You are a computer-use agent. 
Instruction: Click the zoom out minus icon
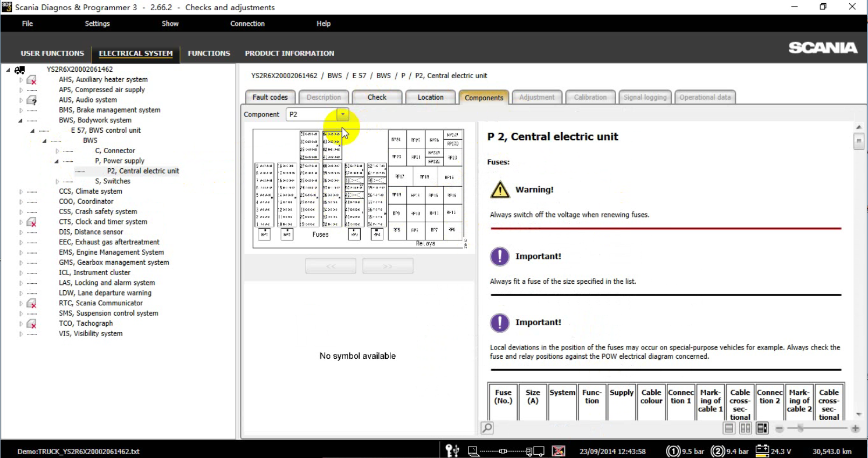779,429
